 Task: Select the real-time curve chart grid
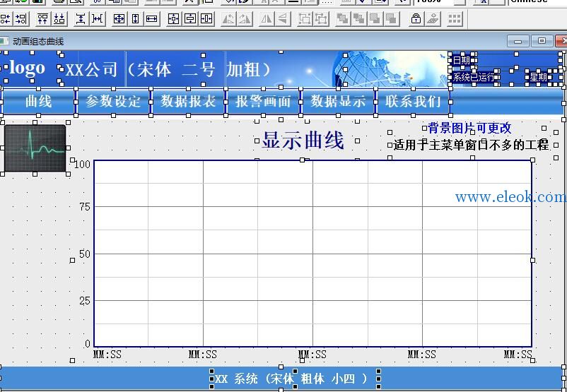tap(312, 254)
